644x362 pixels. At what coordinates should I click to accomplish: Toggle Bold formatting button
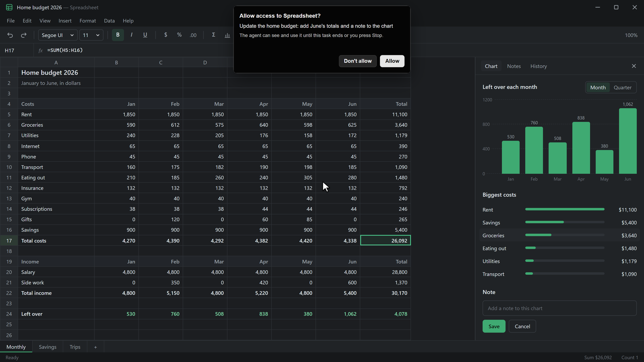(118, 35)
